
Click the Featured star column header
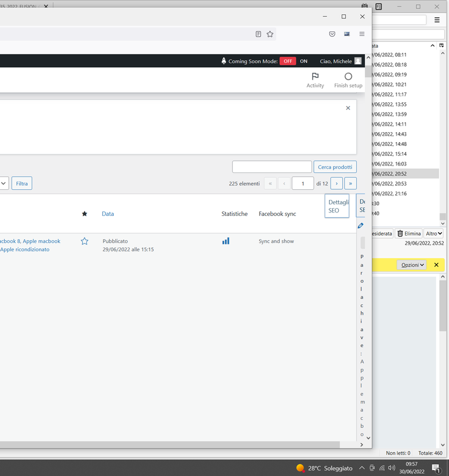(85, 214)
